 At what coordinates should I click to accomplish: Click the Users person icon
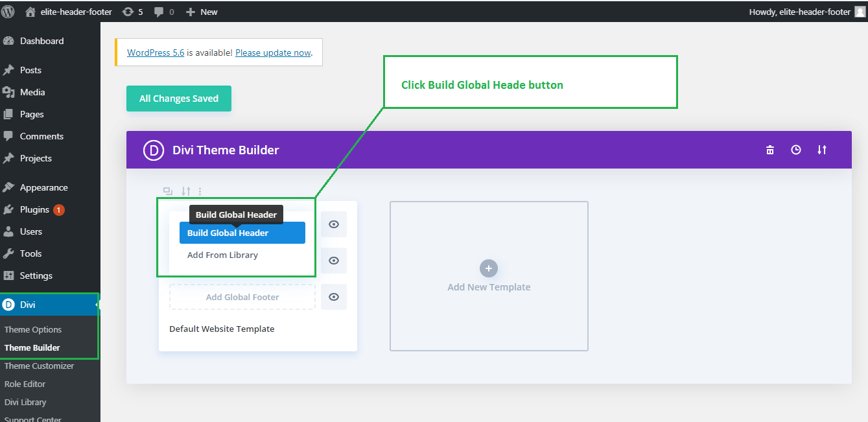8,231
